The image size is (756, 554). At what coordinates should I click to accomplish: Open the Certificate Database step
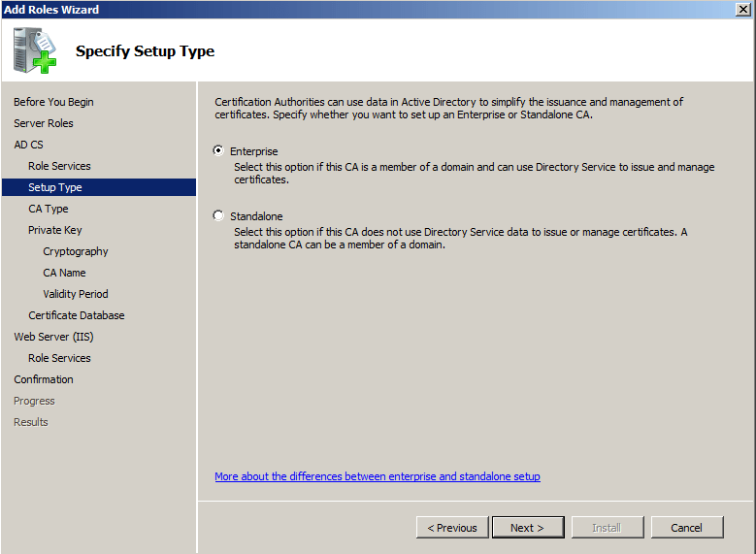77,315
